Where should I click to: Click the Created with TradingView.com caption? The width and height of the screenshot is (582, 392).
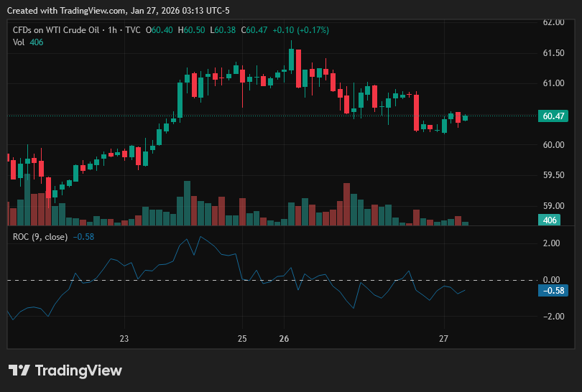(x=118, y=11)
